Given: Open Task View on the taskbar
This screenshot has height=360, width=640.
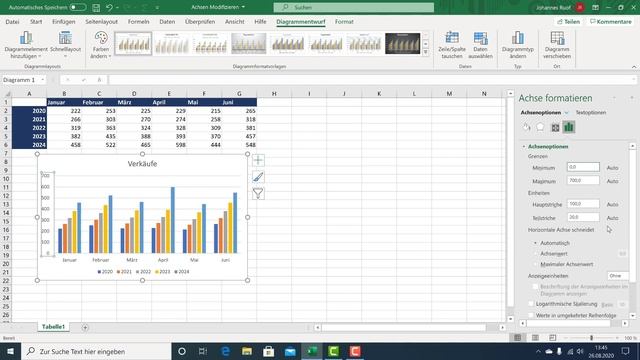Looking at the screenshot, I should point(203,351).
